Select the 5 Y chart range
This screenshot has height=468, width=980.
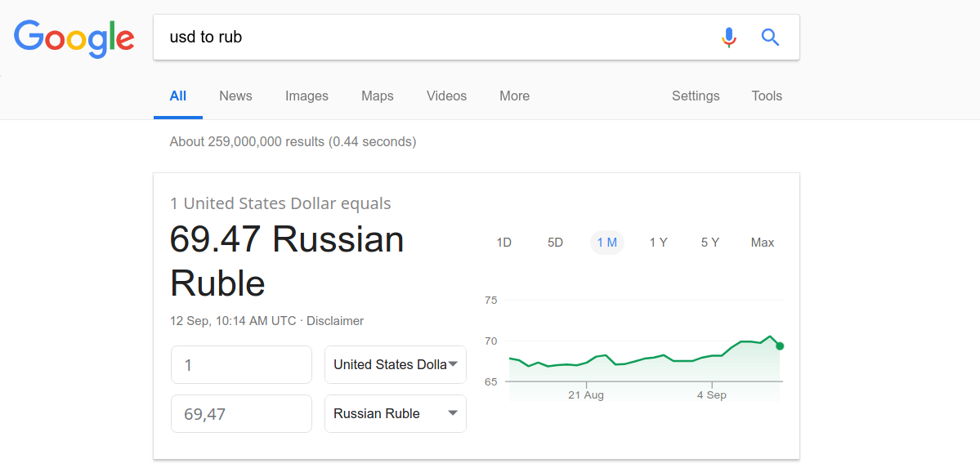point(709,243)
